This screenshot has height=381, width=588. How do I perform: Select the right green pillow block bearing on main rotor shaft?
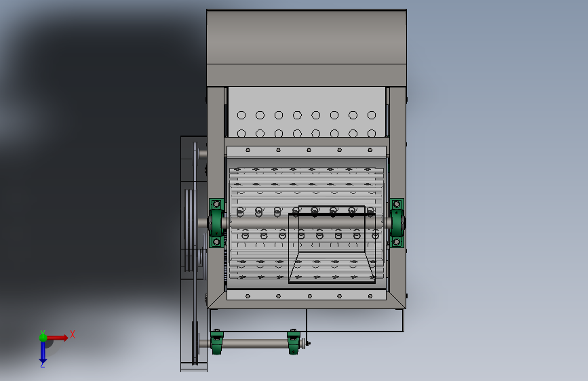coord(397,223)
